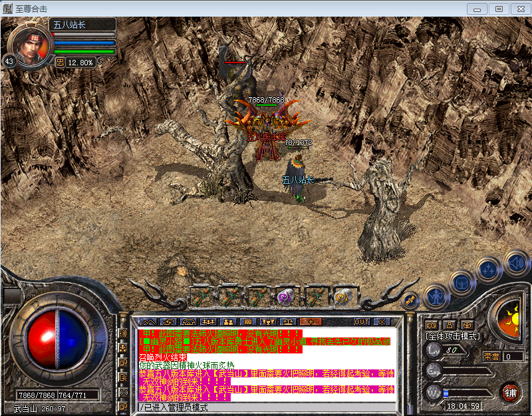
Task: Click the OUT button
Action: tap(361, 322)
